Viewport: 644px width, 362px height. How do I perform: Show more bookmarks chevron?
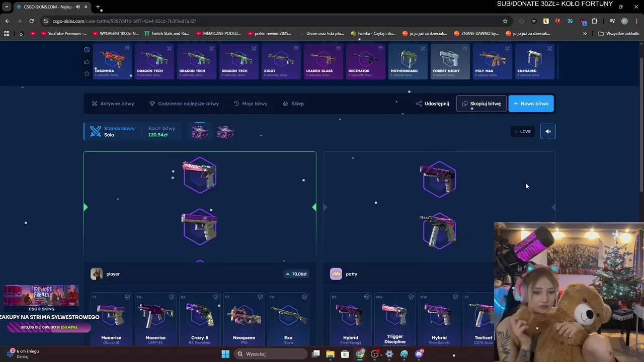click(x=585, y=34)
